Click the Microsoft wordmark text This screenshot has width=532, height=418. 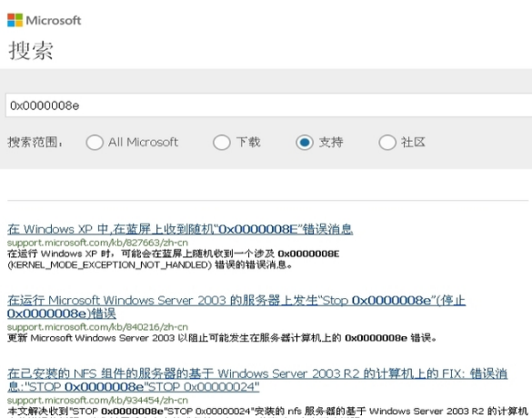click(54, 20)
